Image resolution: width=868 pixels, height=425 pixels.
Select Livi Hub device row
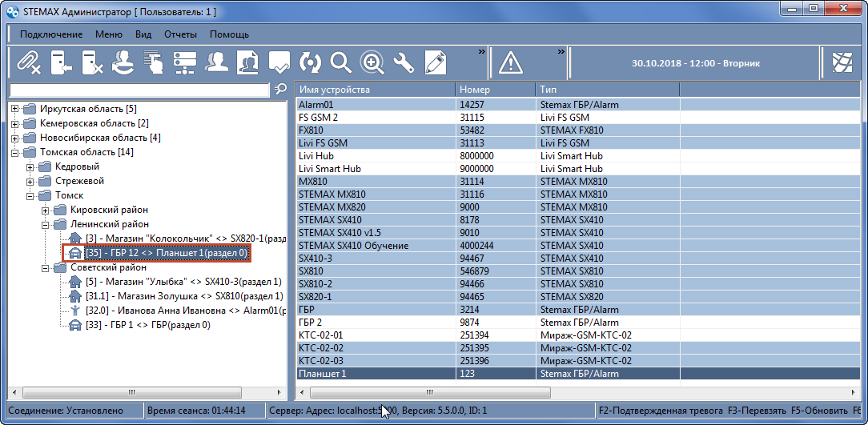[578, 156]
